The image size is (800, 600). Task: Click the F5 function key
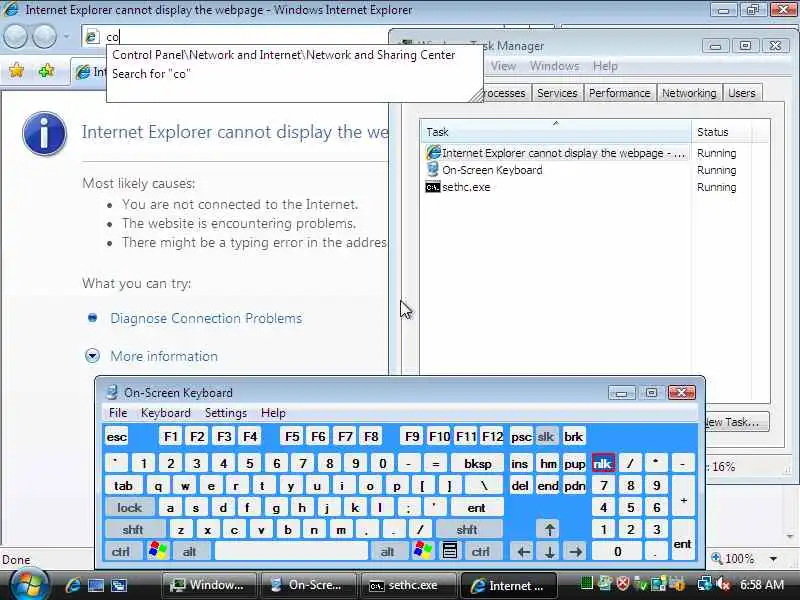(292, 437)
